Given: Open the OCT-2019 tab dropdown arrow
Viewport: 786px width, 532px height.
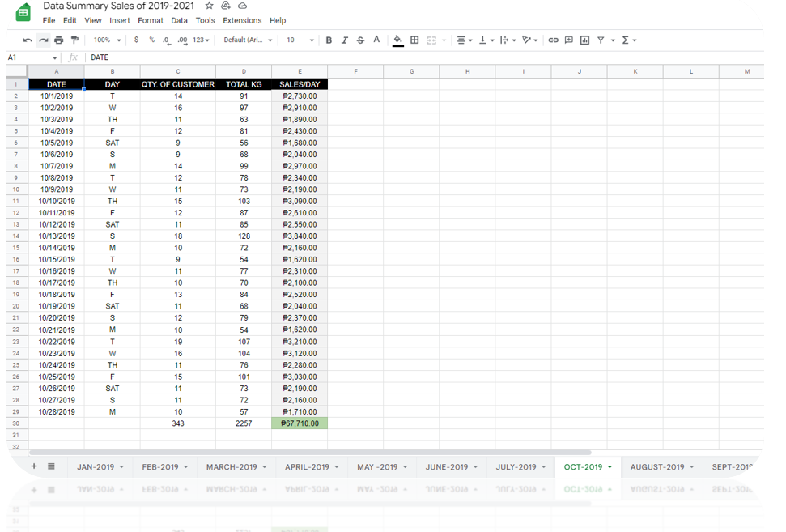Looking at the screenshot, I should point(610,467).
